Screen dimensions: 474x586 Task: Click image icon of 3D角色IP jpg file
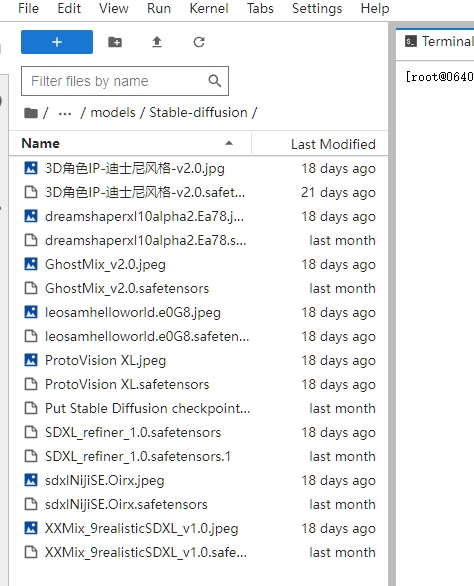pyautogui.click(x=31, y=168)
